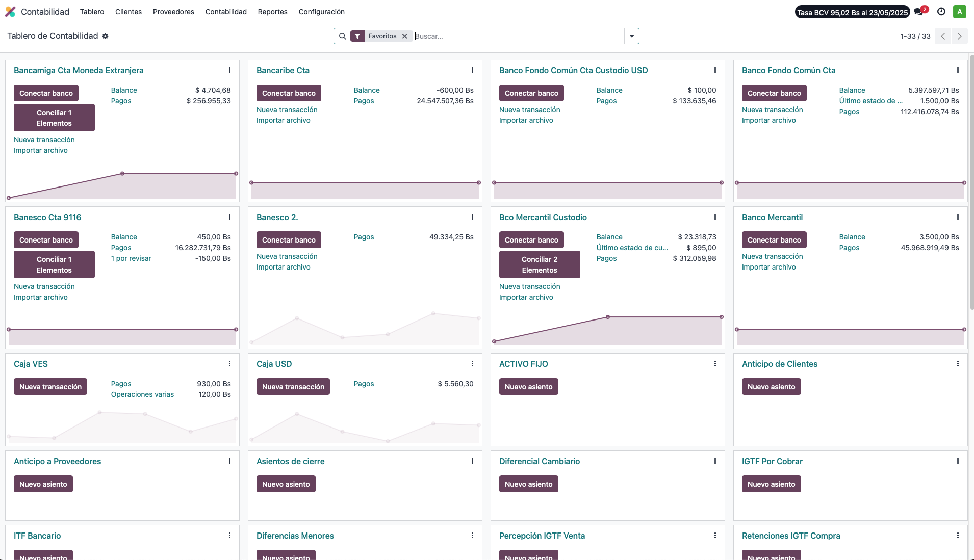This screenshot has height=560, width=974.
Task: Click the Bancamiga balance graph
Action: click(122, 185)
